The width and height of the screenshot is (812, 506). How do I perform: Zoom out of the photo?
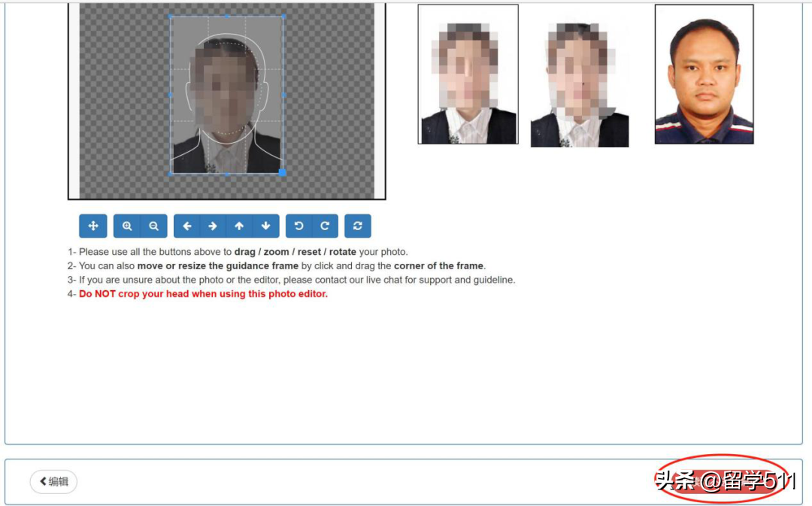click(153, 226)
